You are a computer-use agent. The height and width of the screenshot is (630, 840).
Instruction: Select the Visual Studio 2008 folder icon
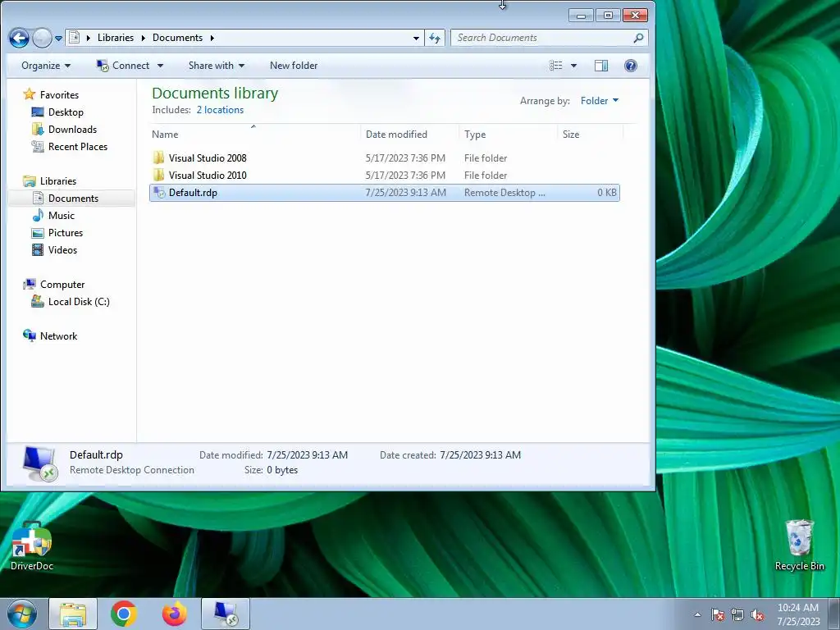[x=158, y=157]
